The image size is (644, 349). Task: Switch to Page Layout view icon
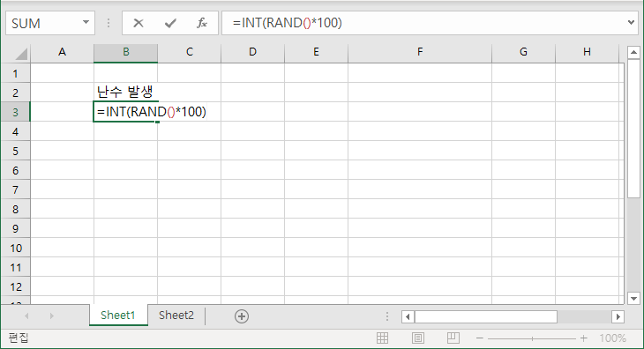coord(418,338)
